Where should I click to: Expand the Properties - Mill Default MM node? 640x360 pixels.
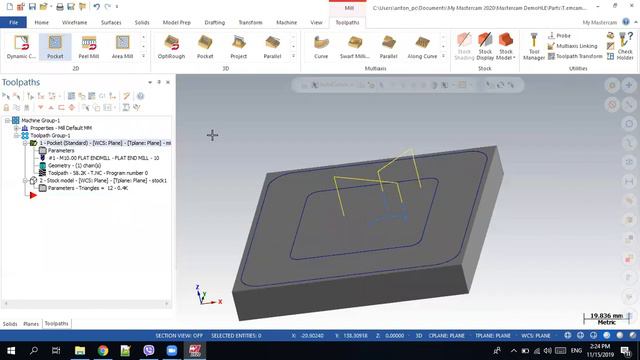tap(16, 128)
